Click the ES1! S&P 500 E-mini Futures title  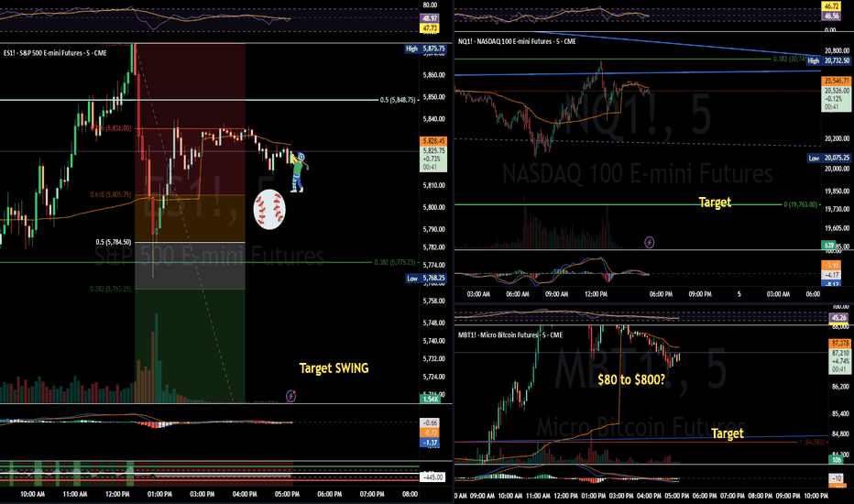(x=55, y=53)
